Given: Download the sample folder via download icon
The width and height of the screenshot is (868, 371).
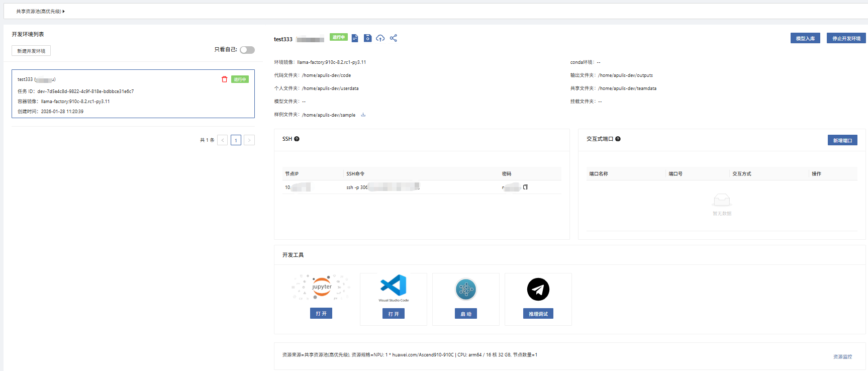Looking at the screenshot, I should pyautogui.click(x=363, y=115).
